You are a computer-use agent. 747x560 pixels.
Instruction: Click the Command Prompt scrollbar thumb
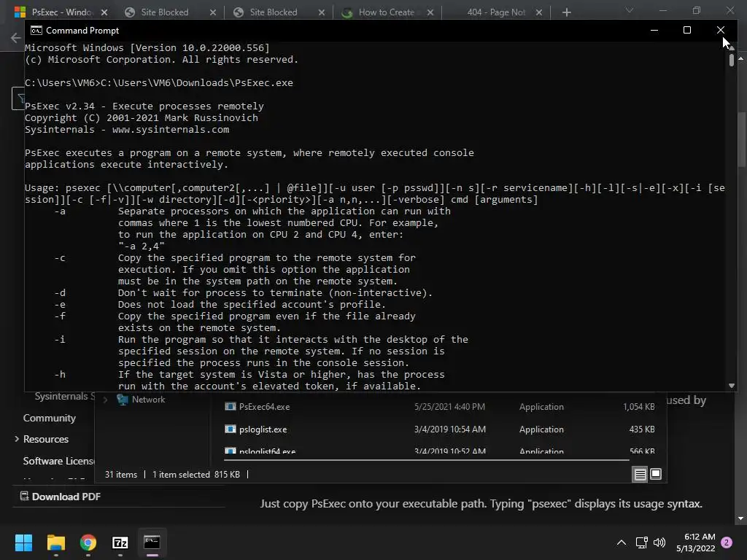click(x=731, y=60)
